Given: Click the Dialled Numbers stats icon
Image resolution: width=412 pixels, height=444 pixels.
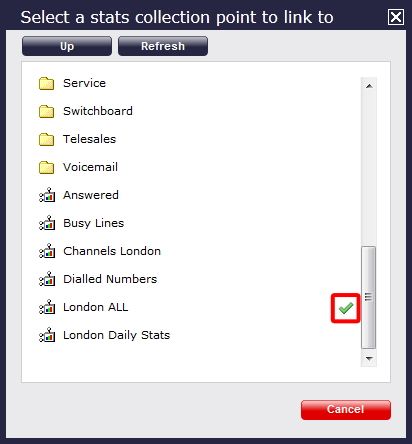Looking at the screenshot, I should 47,279.
